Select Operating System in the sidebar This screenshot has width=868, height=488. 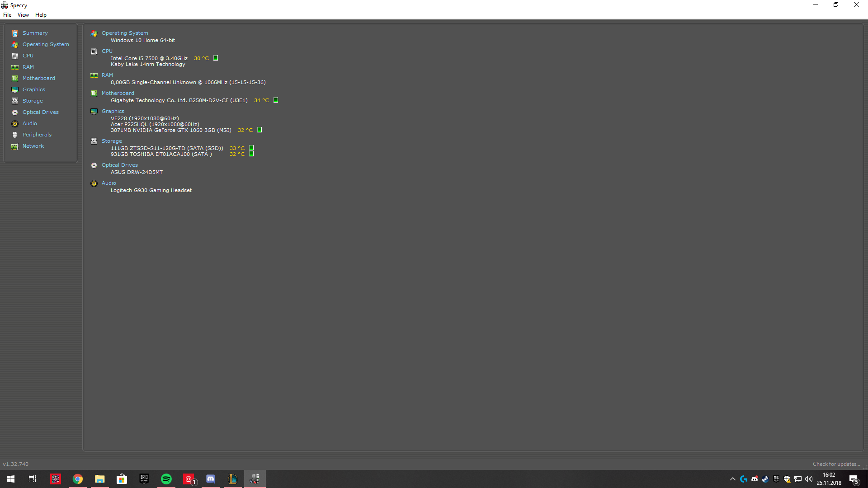pyautogui.click(x=46, y=44)
